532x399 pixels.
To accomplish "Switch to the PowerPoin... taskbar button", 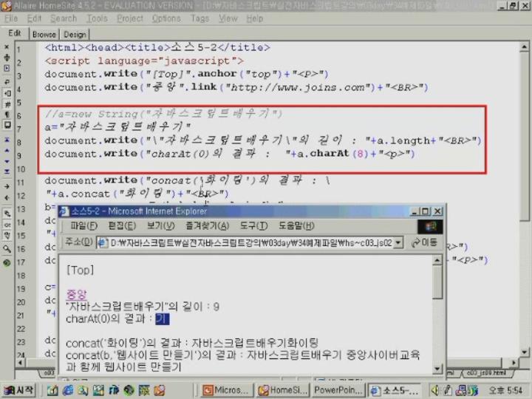I will pos(338,390).
